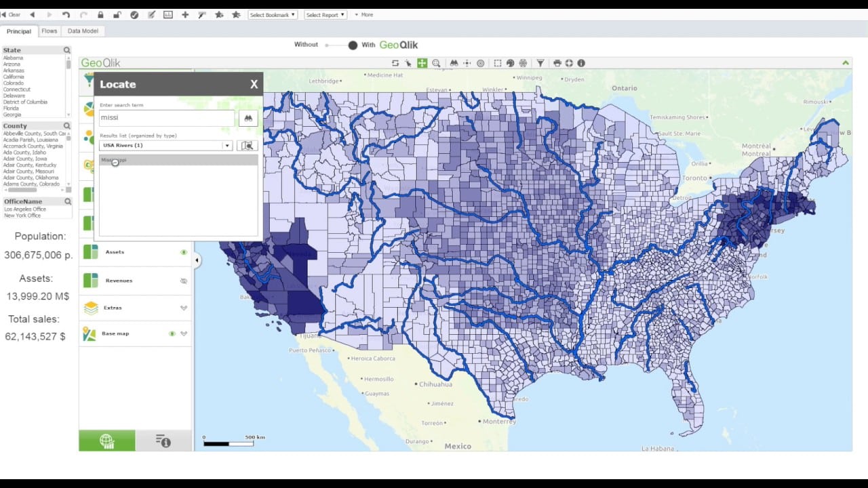This screenshot has height=488, width=868.
Task: Open the green layers globe tab
Action: [x=107, y=441]
